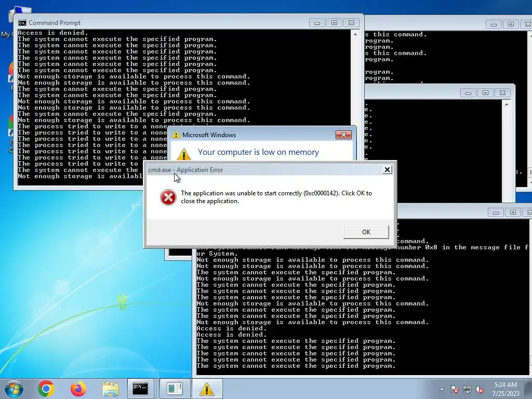Click OK in the cmd.exe Application Error dialog
The width and height of the screenshot is (532, 399).
pos(366,232)
